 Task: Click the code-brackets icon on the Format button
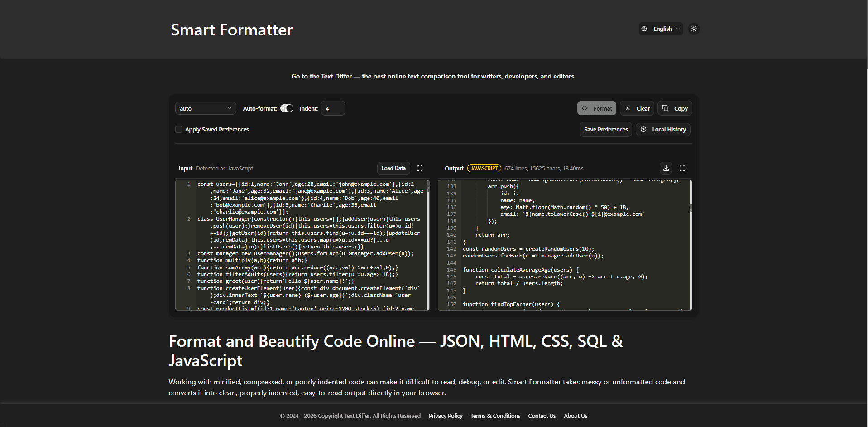click(x=585, y=108)
